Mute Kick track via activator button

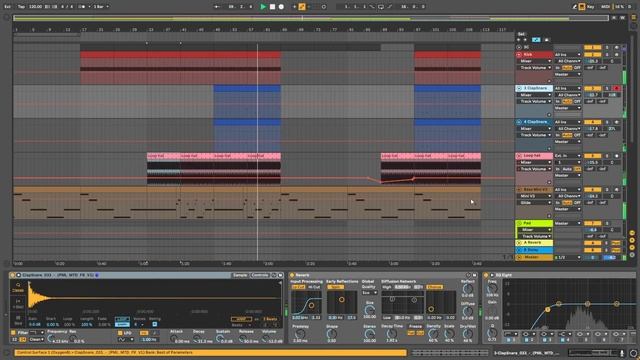point(593,55)
